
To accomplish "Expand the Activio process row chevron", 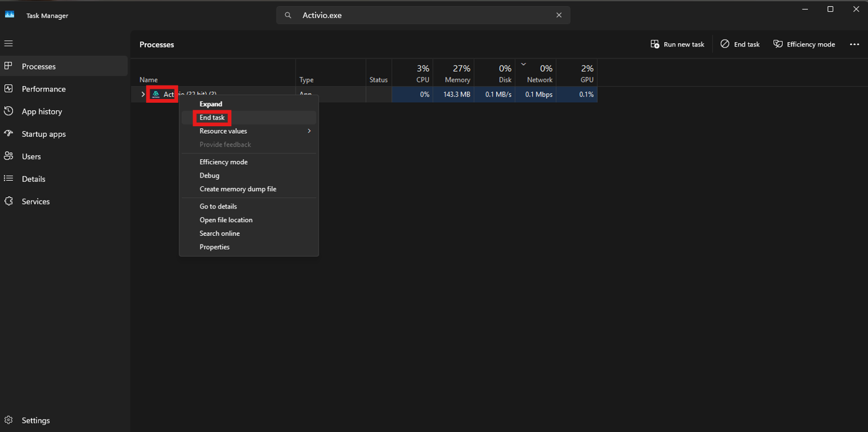I will pos(143,95).
